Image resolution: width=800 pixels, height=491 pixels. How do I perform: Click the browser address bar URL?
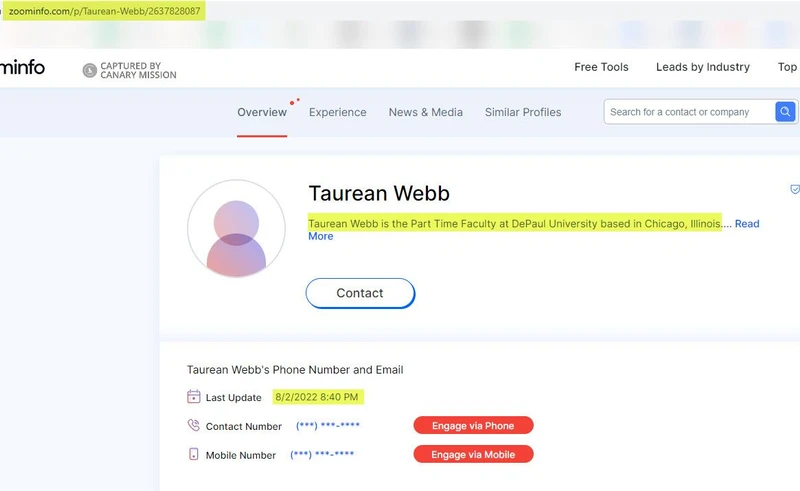105,11
